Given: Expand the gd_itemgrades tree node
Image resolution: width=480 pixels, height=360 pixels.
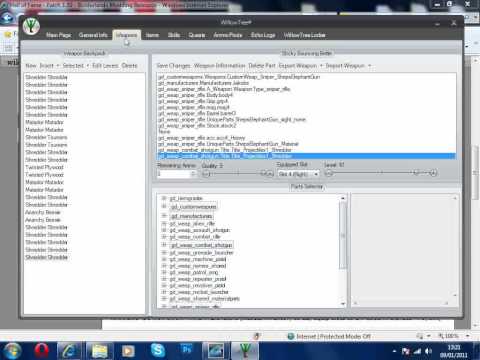Looking at the screenshot, I should pyautogui.click(x=164, y=198).
